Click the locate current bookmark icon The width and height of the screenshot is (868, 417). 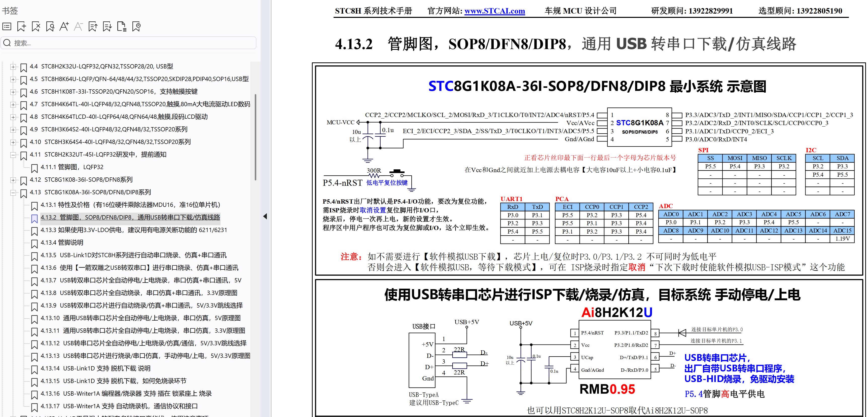tap(136, 27)
